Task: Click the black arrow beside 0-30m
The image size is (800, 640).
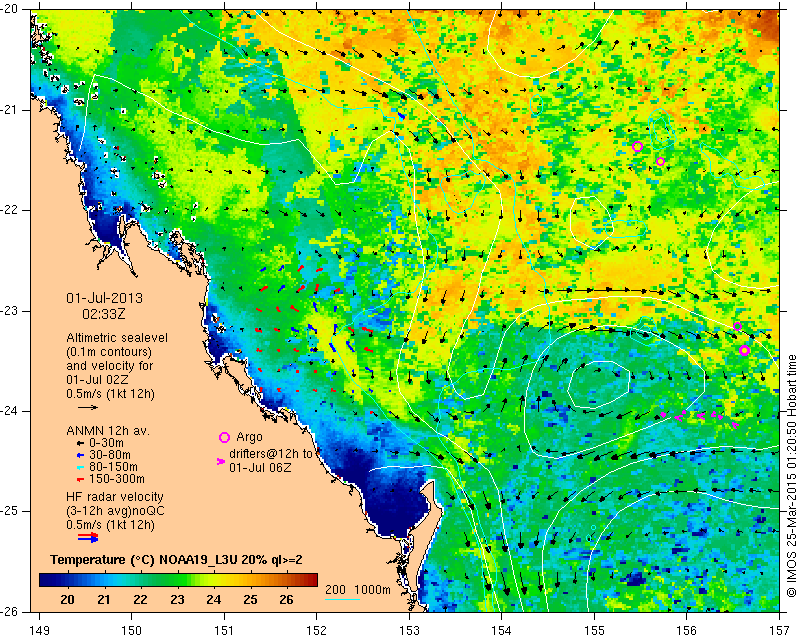Action: (80, 443)
